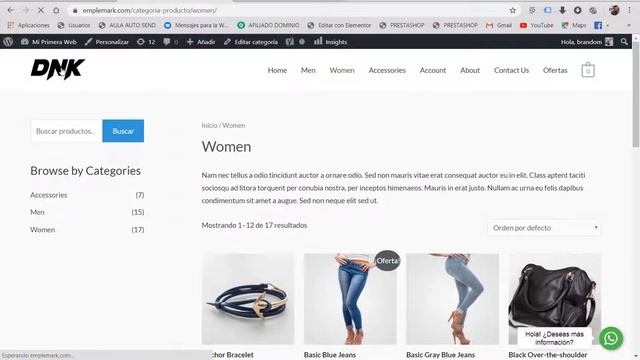Open the Accessories nav link
This screenshot has height=360, width=640.
[x=387, y=70]
